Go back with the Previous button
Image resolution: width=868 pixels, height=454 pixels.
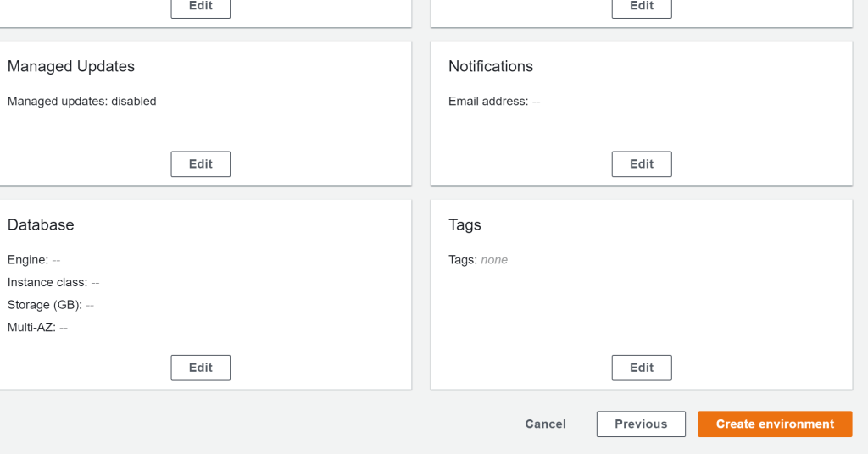tap(640, 424)
